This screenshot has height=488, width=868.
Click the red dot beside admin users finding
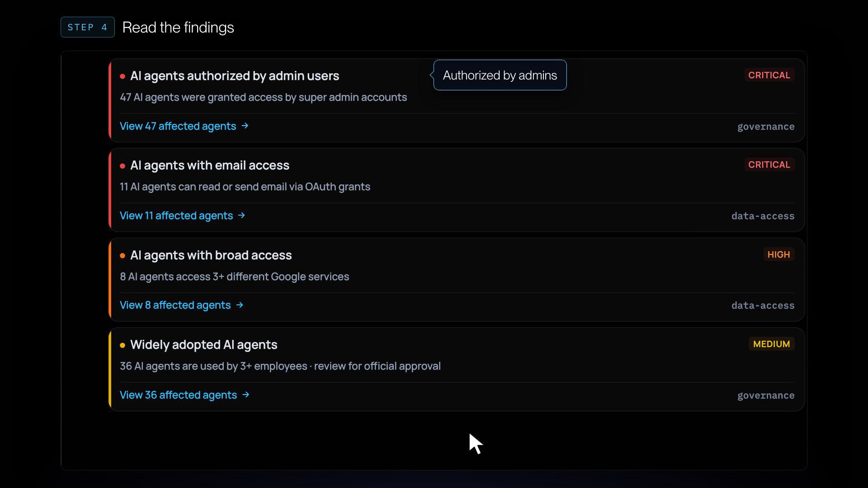[123, 76]
